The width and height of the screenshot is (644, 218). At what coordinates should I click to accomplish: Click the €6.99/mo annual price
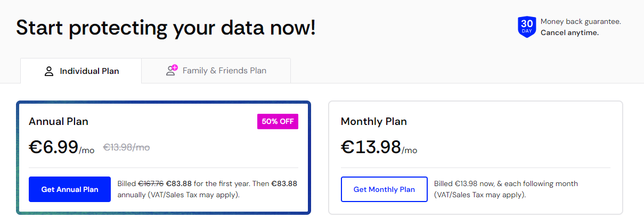(x=61, y=147)
